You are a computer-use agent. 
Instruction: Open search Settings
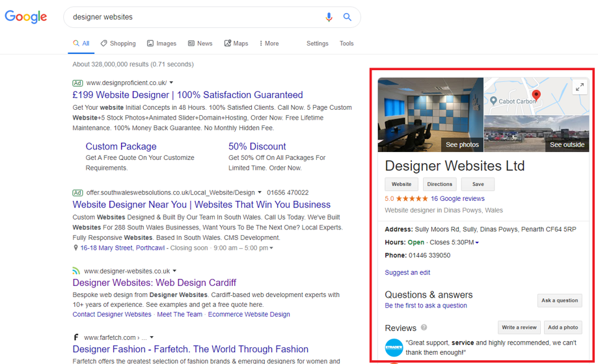coord(318,44)
